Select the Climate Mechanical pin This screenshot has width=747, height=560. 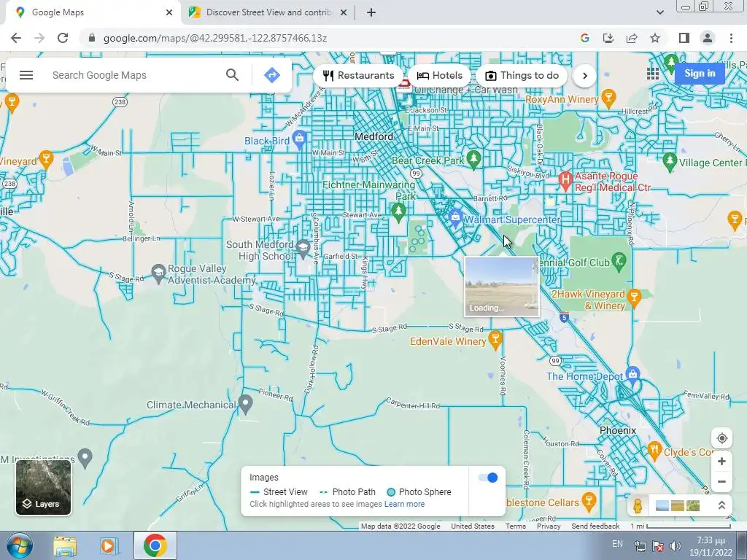click(245, 404)
